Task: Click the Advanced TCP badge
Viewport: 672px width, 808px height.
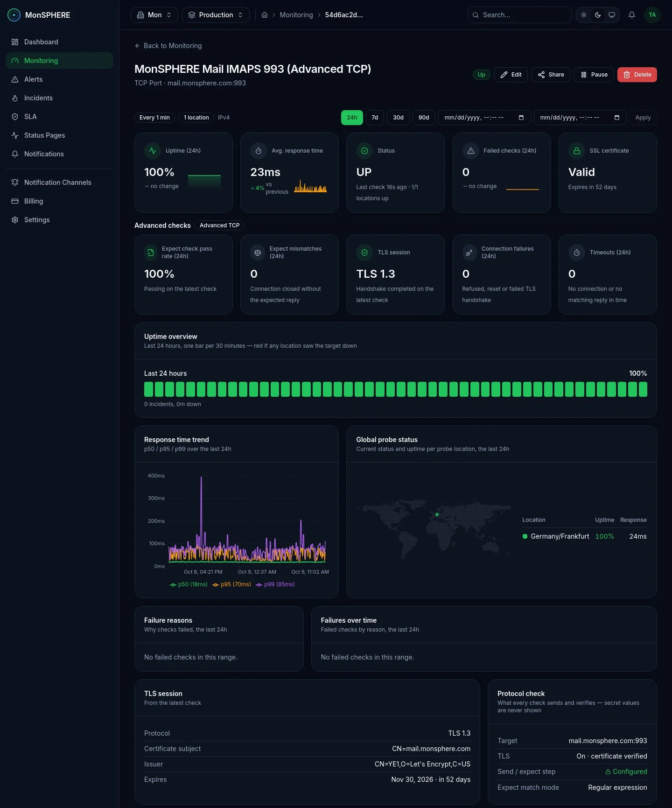Action: coord(220,225)
